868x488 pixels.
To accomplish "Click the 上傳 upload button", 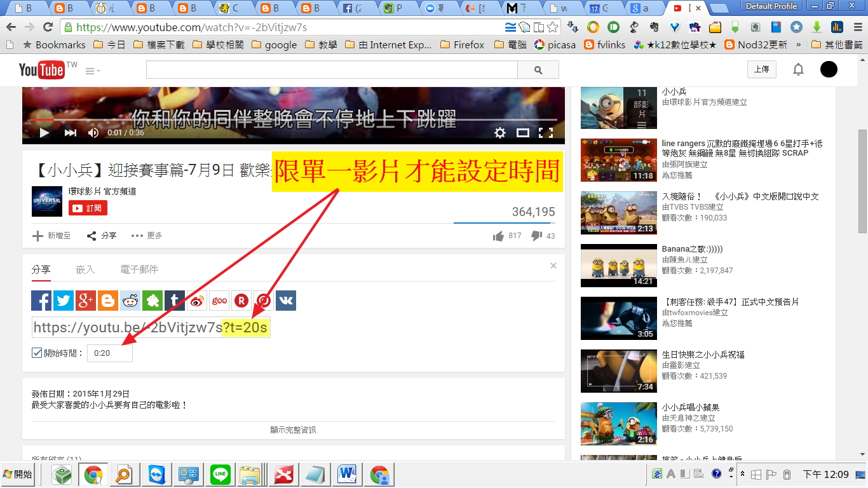I will click(761, 70).
